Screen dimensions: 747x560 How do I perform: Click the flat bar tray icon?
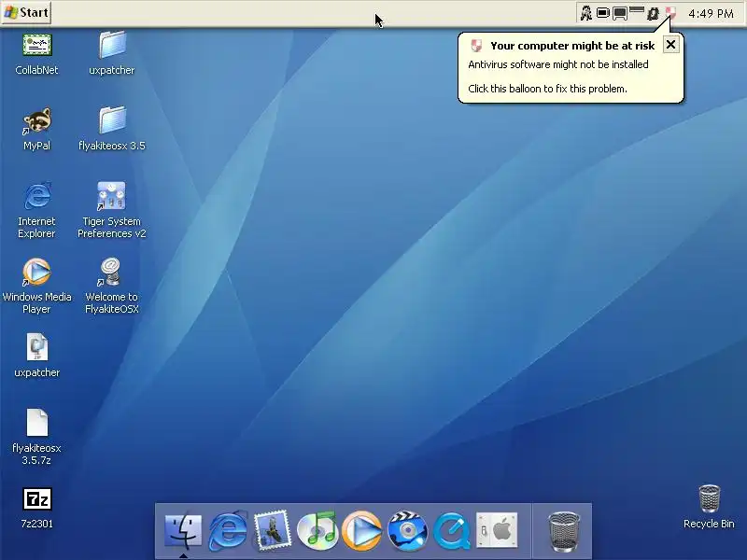coord(637,9)
